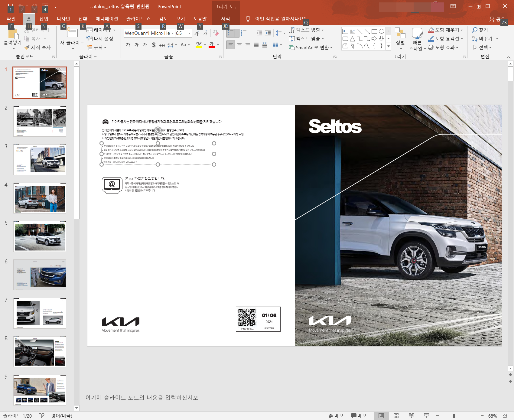Image resolution: width=514 pixels, height=420 pixels.
Task: Clear all text formatting with eraser icon
Action: (x=216, y=33)
